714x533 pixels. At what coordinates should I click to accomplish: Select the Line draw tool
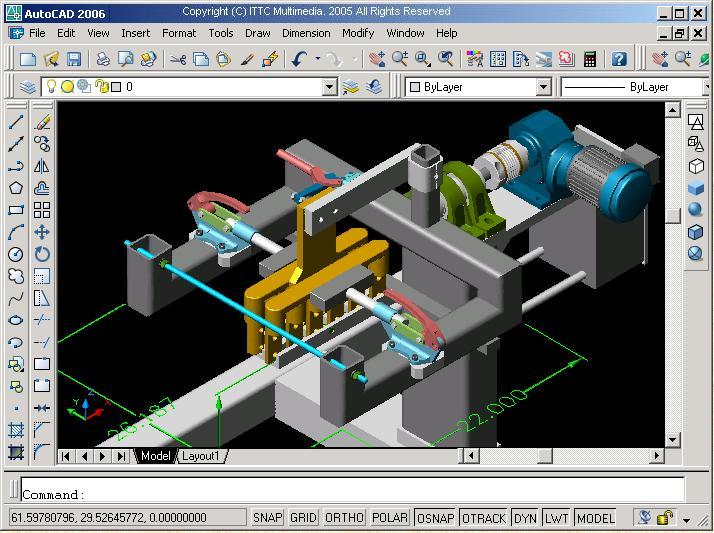pos(16,122)
